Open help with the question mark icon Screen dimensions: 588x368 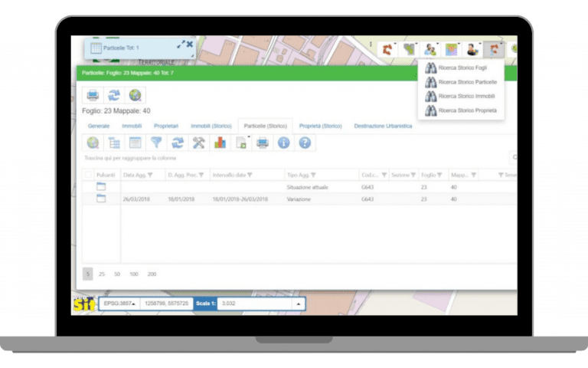tap(305, 143)
